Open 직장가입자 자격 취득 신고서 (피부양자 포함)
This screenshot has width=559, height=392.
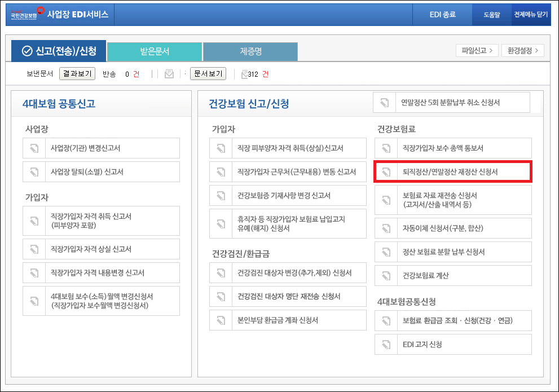pyautogui.click(x=101, y=221)
